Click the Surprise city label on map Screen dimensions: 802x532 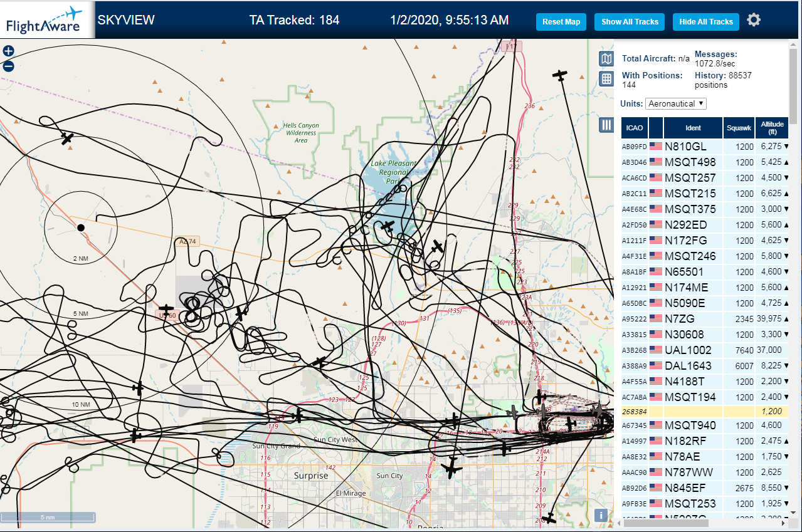coord(311,476)
